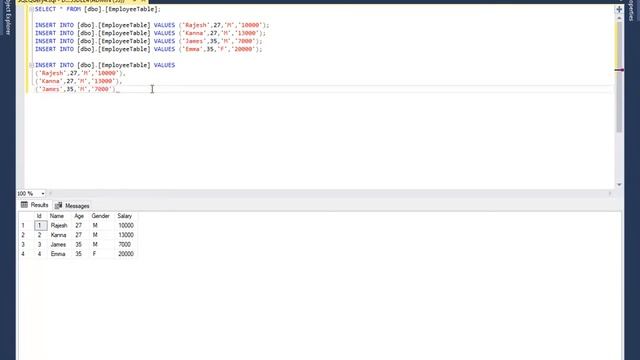Open the Object Explorer side panel
Viewport: 640px width, 360px height.
8,18
